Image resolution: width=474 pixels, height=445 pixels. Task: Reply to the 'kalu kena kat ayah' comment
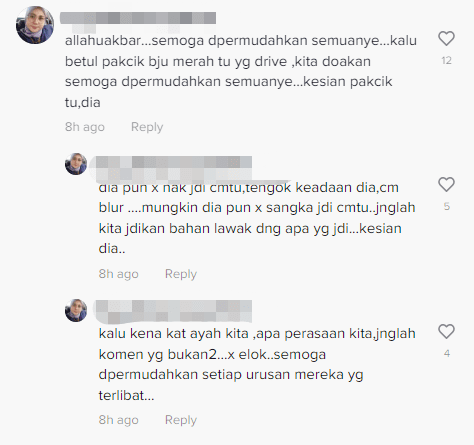click(181, 420)
